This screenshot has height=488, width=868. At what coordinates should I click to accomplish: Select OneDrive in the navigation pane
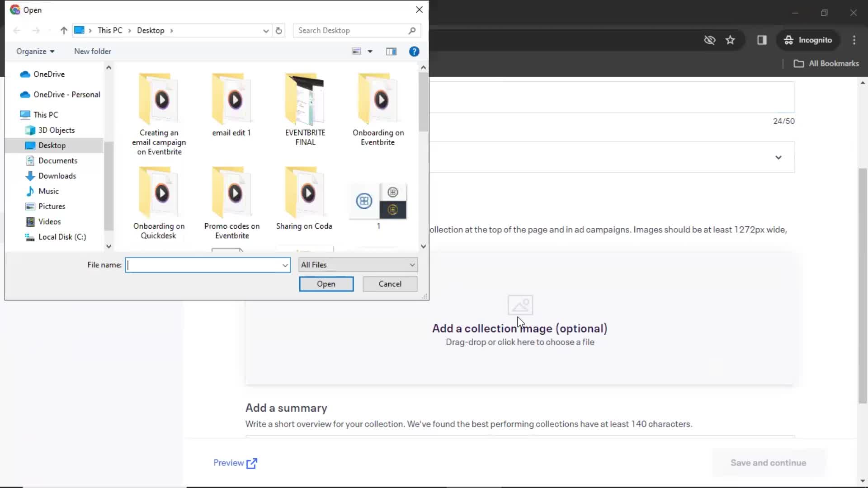[x=49, y=74]
